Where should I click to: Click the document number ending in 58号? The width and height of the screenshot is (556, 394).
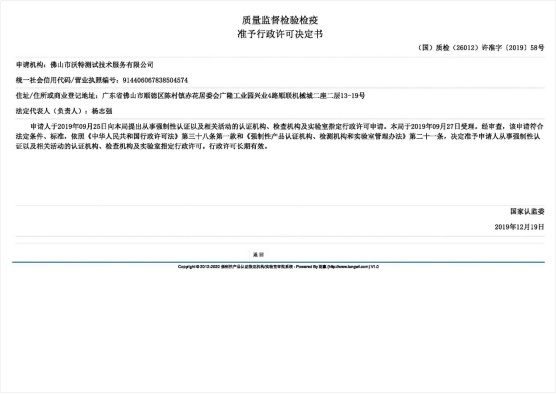481,48
